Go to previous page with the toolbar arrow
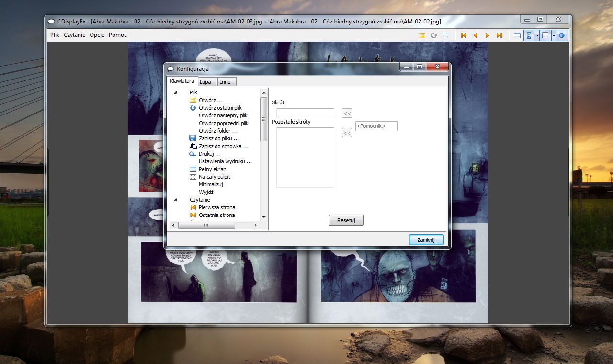 click(x=476, y=35)
